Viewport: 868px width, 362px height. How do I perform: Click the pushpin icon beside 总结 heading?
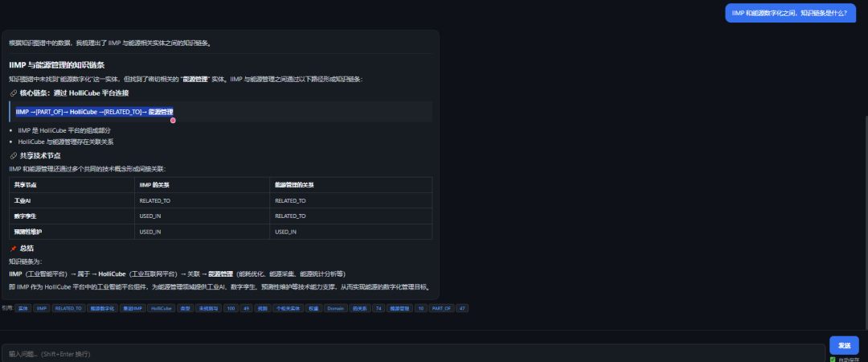[x=14, y=249]
